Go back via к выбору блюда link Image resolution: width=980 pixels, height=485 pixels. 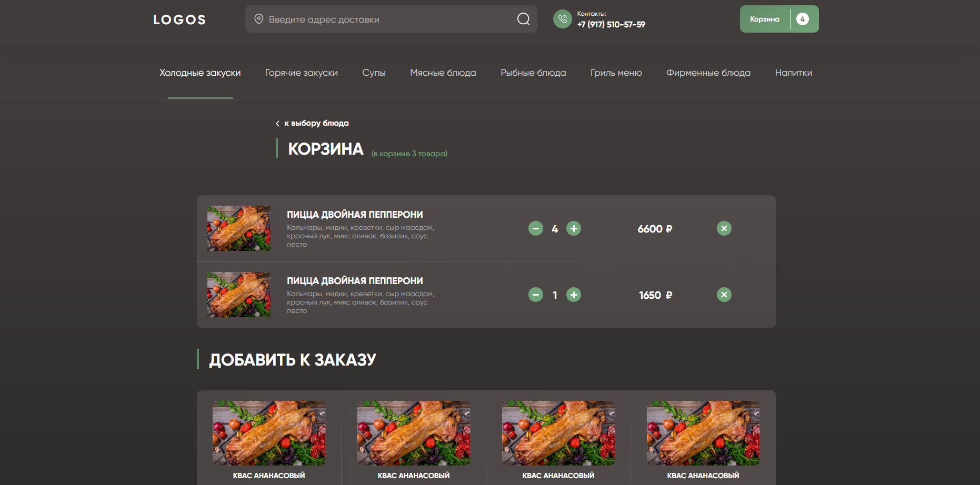coord(316,123)
